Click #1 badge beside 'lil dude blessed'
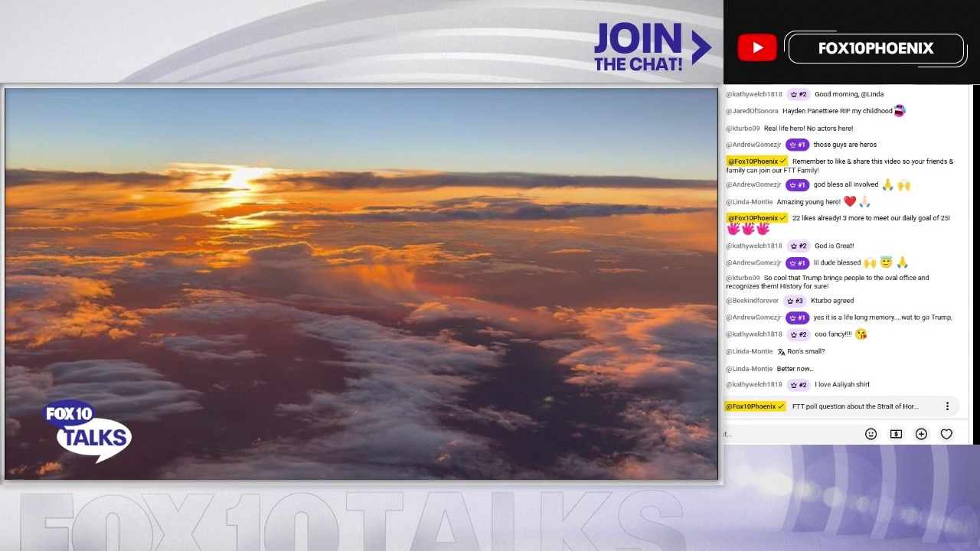 click(797, 262)
